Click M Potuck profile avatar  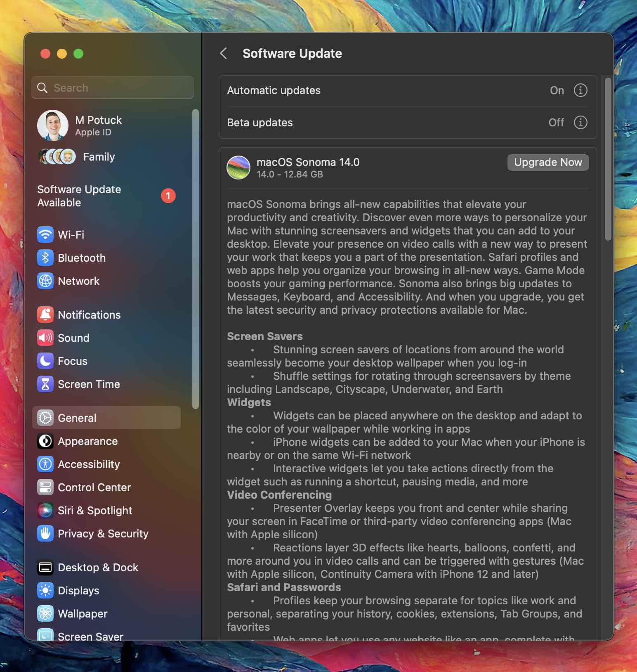[x=53, y=125]
